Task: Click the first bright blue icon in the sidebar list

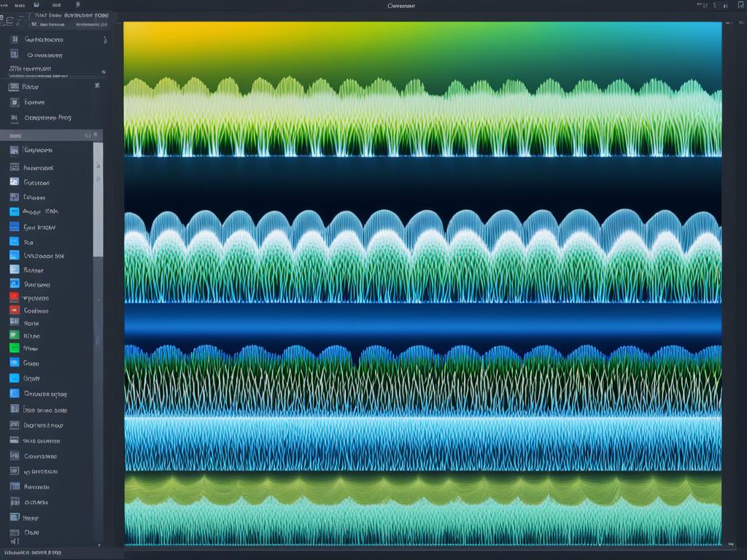Action: 14,211
